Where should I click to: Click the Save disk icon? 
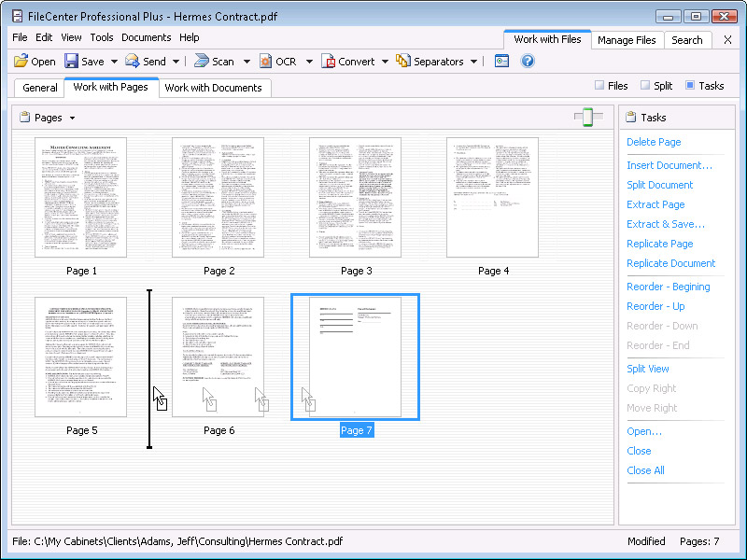coord(71,62)
